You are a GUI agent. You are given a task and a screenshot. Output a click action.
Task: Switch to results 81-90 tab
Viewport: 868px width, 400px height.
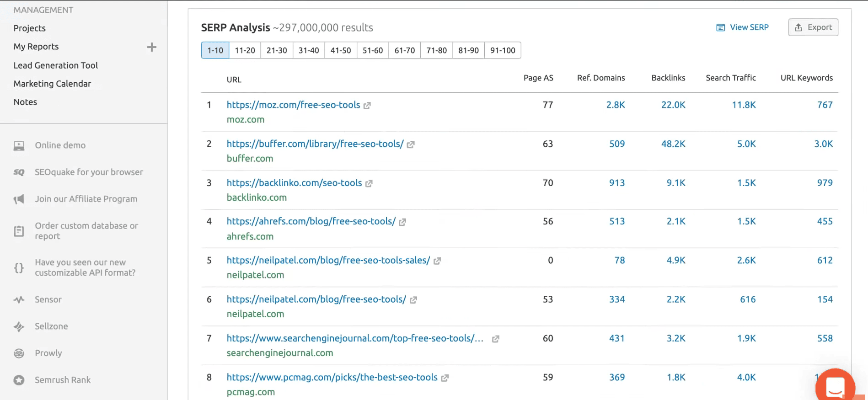click(x=468, y=50)
